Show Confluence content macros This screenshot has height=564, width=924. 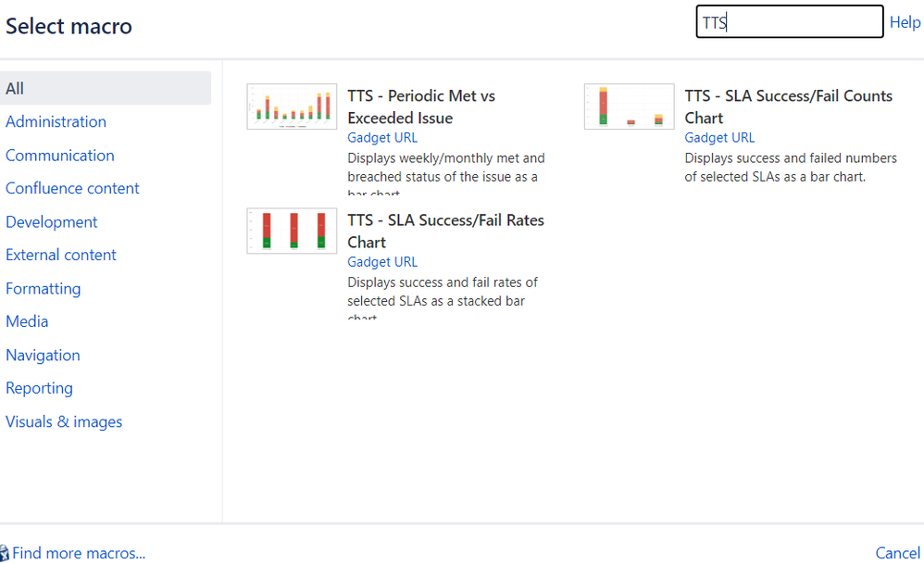coord(72,189)
